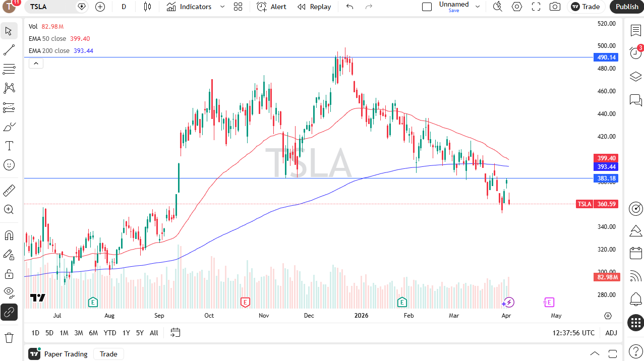The width and height of the screenshot is (644, 361).
Task: Select the cursor arrow tool
Action: pos(9,31)
